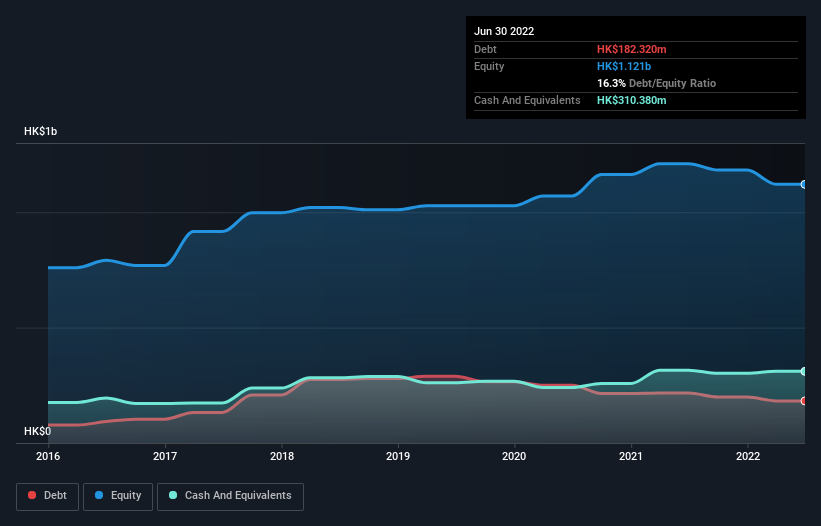This screenshot has width=821, height=526.
Task: Select the 2020 axis label
Action: click(514, 456)
